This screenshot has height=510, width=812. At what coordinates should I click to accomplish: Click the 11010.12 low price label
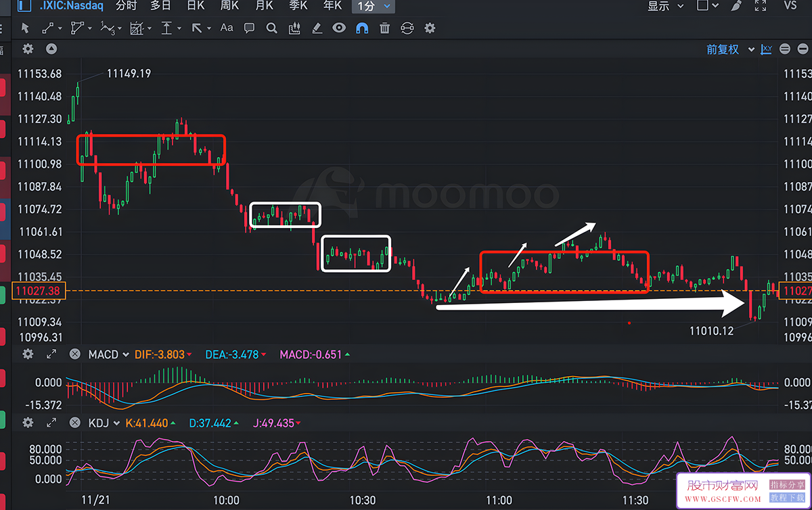(x=712, y=331)
